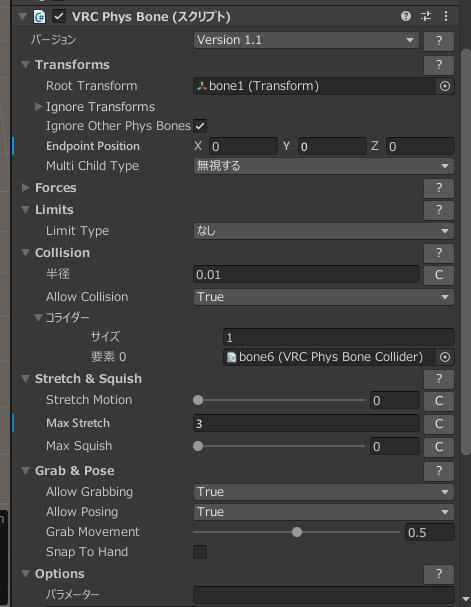The width and height of the screenshot is (471, 607).
Task: Click the scrollbar down arrow
Action: [466, 600]
